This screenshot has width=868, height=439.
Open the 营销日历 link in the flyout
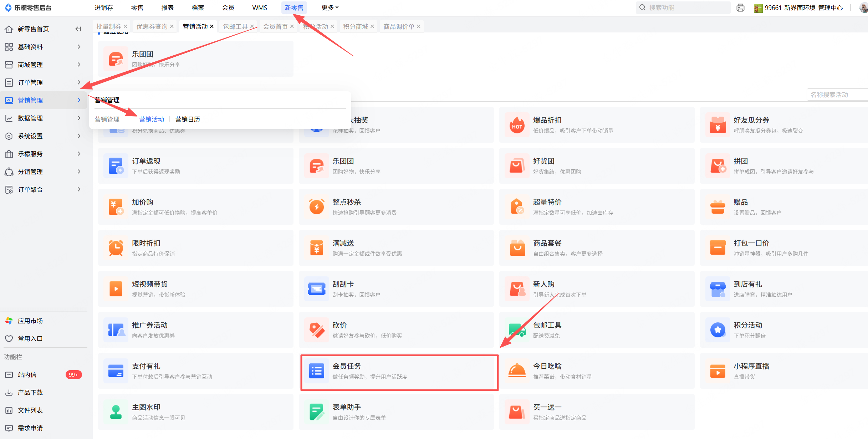(188, 119)
